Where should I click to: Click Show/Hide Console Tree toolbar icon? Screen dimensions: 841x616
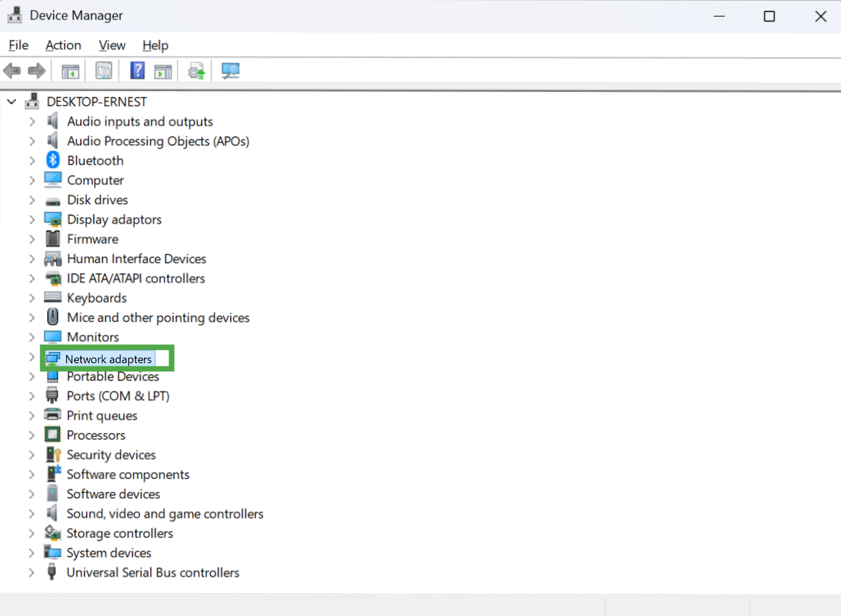click(x=70, y=71)
